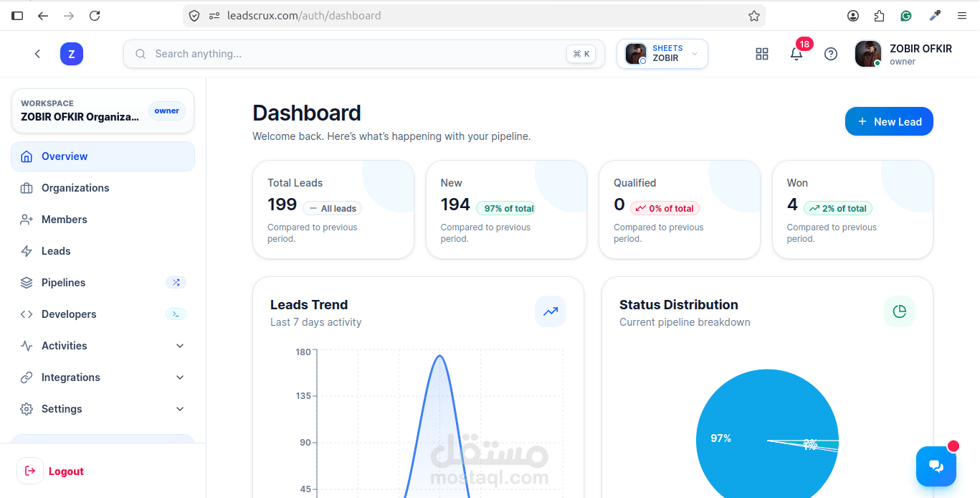Image resolution: width=980 pixels, height=498 pixels.
Task: Click the Z app logo
Action: pos(72,54)
